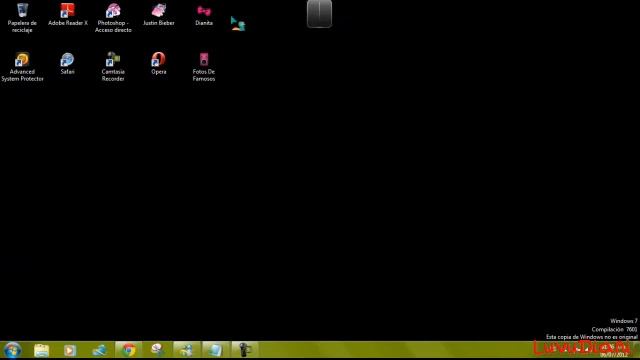Screen dimensions: 640x360
Task: Click the dark gadget at top center
Action: 319,13
